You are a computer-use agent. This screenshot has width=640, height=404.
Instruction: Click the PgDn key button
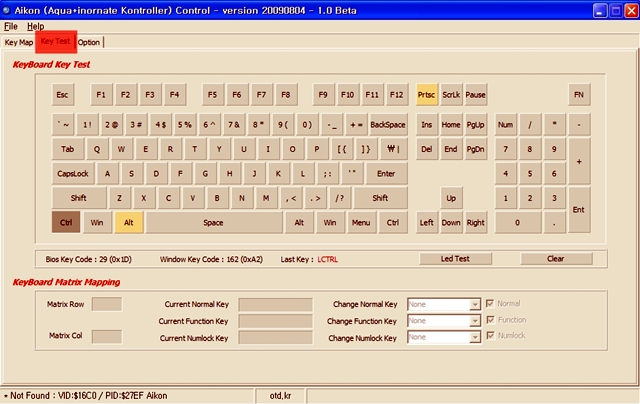[x=476, y=149]
